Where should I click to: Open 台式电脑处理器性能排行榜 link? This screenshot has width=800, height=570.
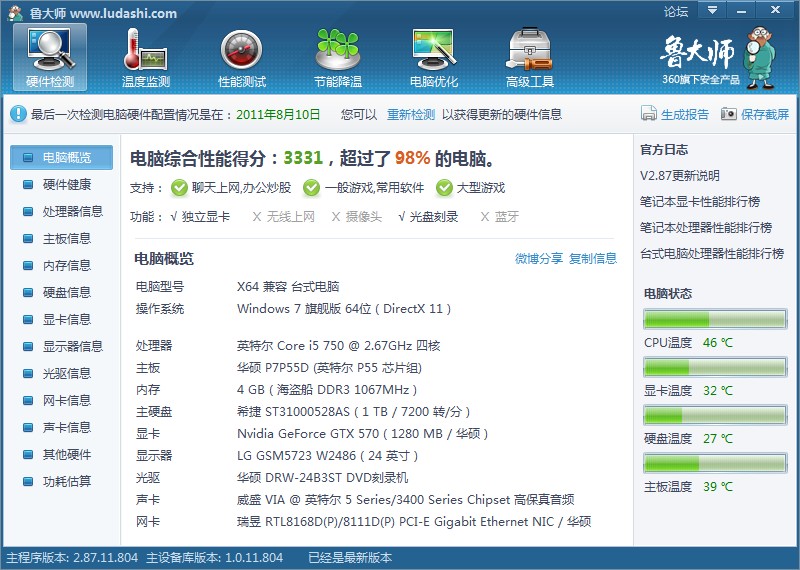click(x=712, y=254)
